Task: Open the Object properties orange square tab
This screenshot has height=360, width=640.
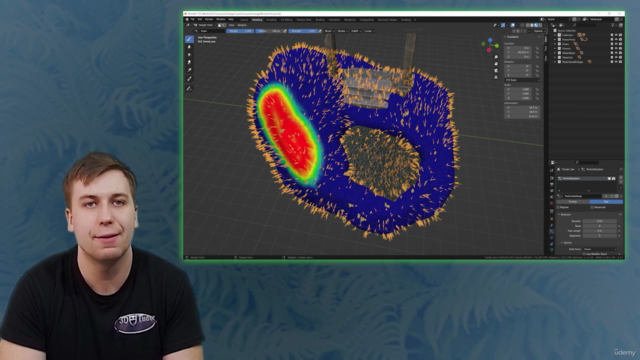Action: click(552, 219)
